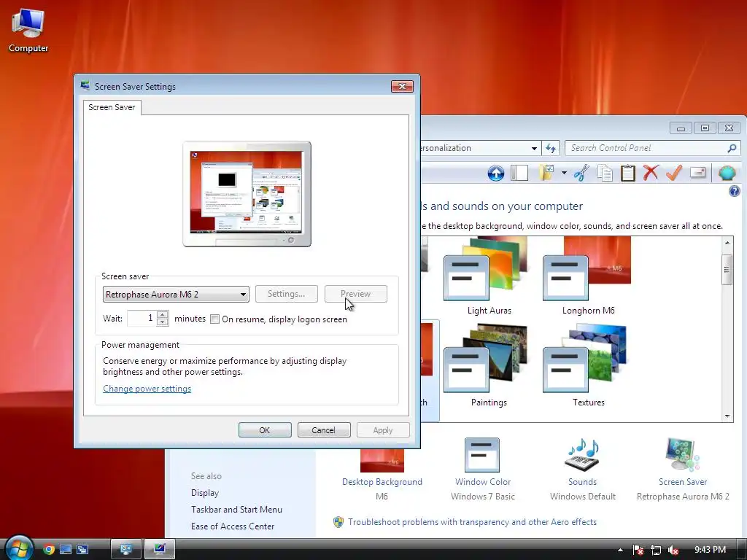
Task: Open the Window Color icon
Action: [482, 455]
